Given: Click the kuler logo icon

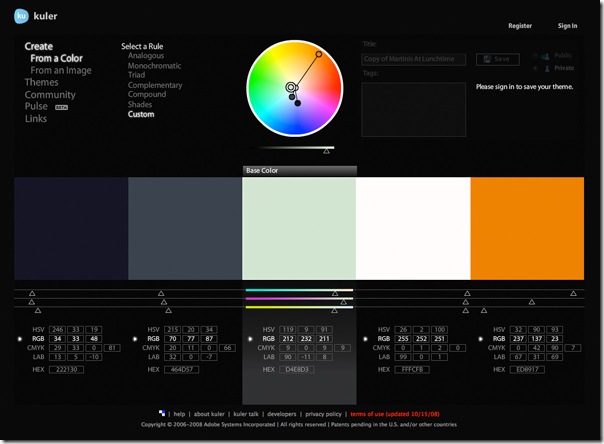Looking at the screenshot, I should [x=21, y=15].
